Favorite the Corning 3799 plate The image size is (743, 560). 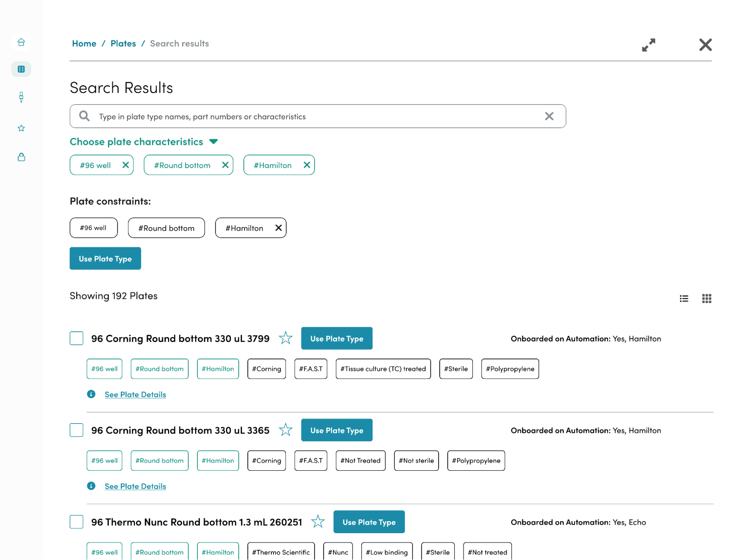285,338
